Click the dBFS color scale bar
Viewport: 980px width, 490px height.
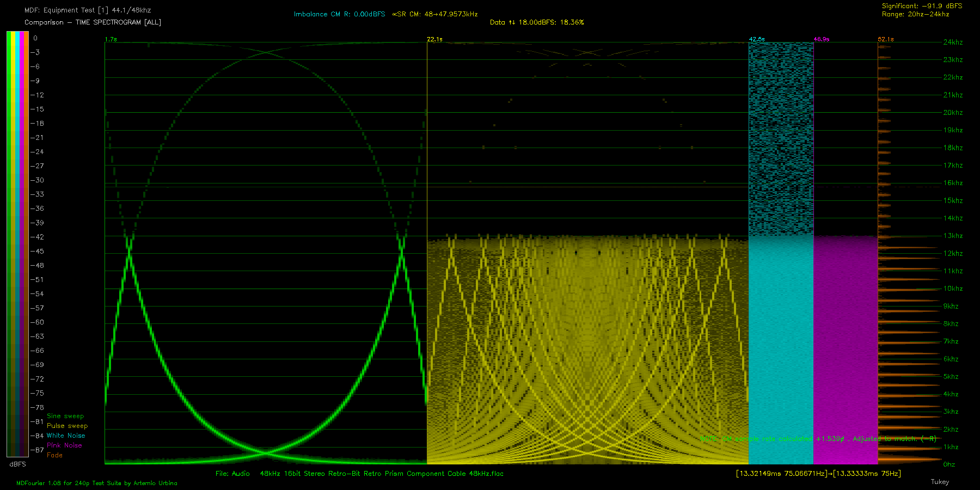(17, 244)
